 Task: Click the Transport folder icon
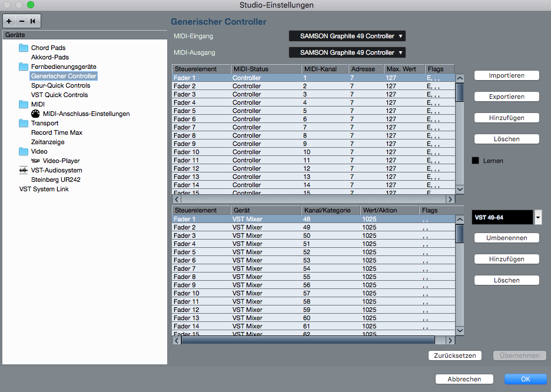24,123
